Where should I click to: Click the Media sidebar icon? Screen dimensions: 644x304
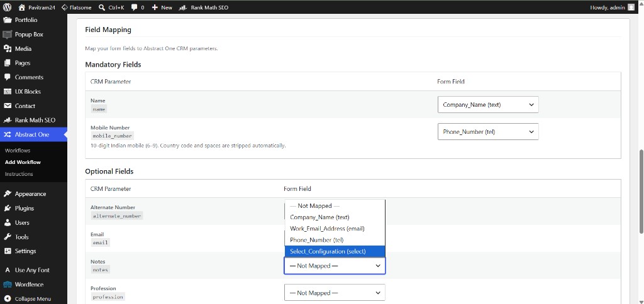[8, 48]
